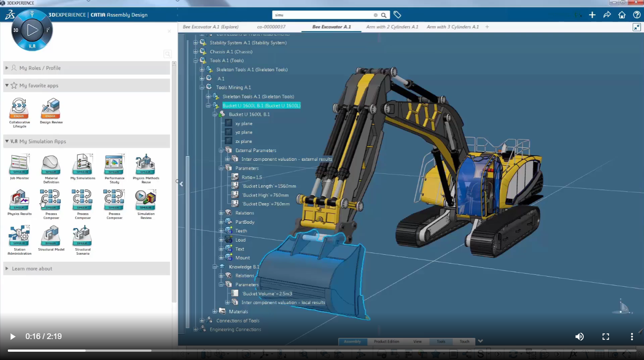Click the compass center play button
This screenshot has height=360, width=644.
click(x=32, y=30)
